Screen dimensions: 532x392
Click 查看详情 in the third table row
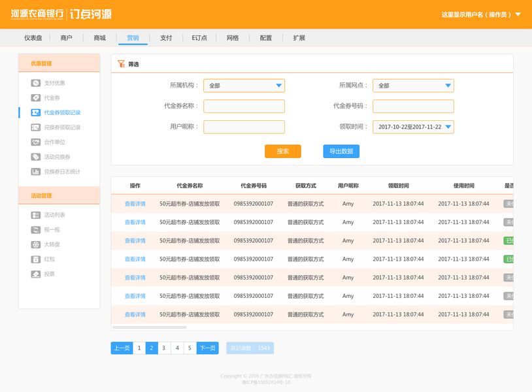[135, 241]
